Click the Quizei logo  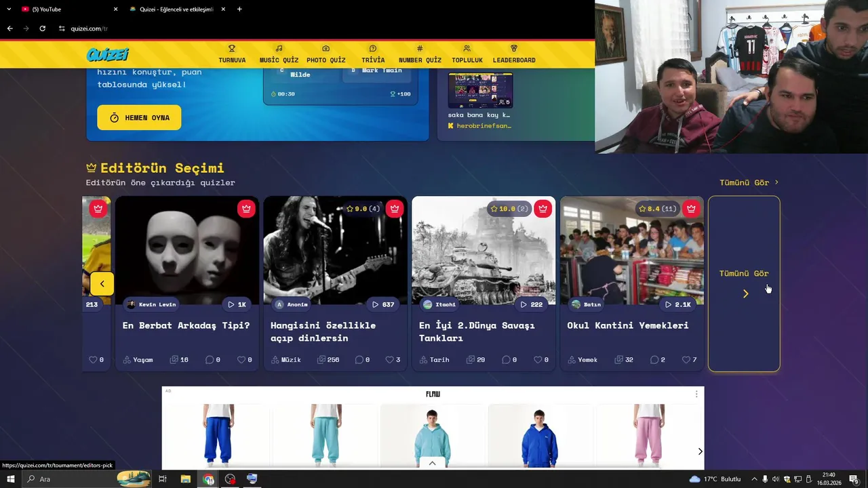click(x=107, y=54)
